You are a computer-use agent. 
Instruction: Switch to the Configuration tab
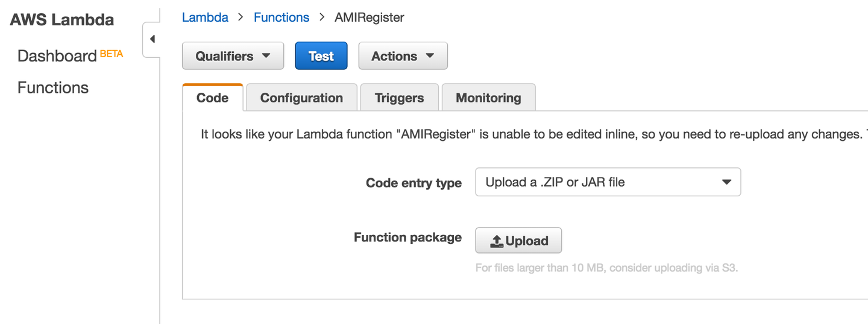[301, 98]
